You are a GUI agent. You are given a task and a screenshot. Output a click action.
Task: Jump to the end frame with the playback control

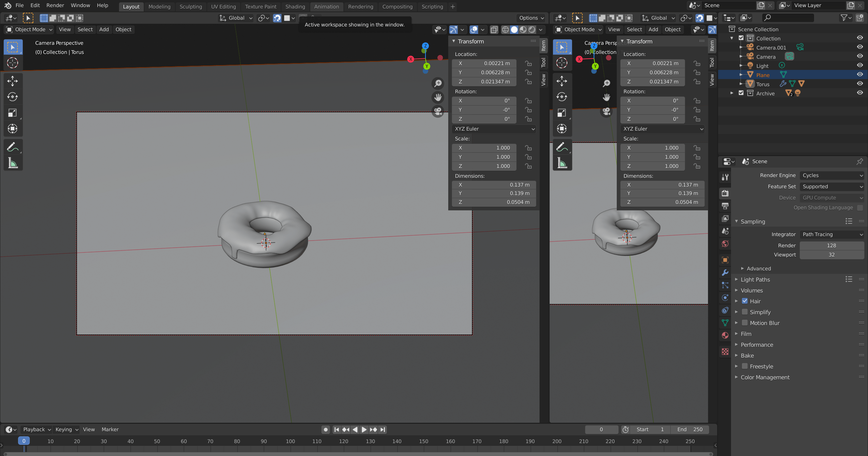pos(383,429)
